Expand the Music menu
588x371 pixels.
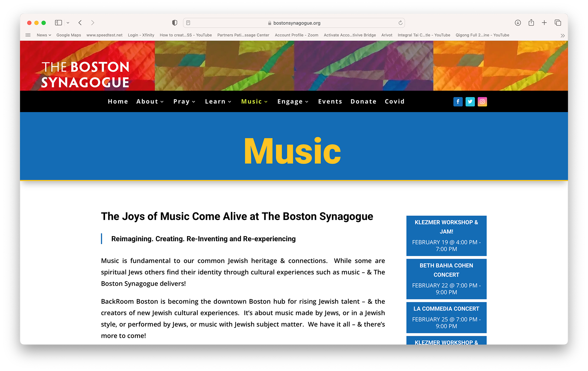[254, 102]
